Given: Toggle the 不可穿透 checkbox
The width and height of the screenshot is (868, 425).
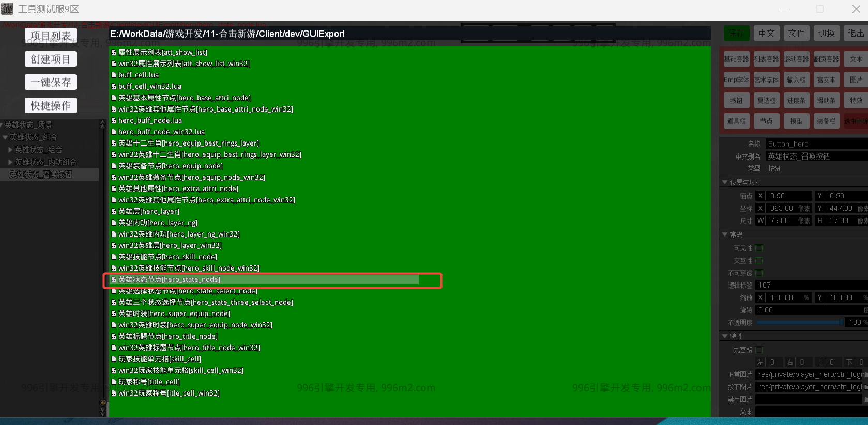Looking at the screenshot, I should pos(759,273).
